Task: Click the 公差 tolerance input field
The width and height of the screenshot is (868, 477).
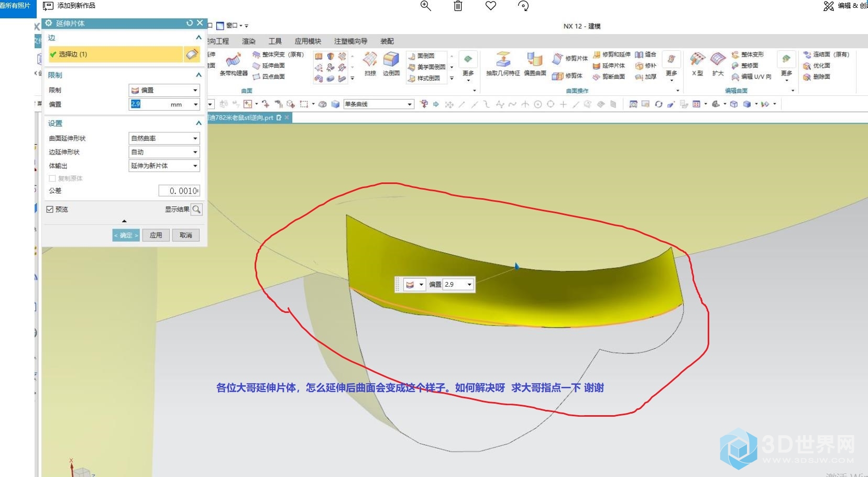Action: point(179,191)
